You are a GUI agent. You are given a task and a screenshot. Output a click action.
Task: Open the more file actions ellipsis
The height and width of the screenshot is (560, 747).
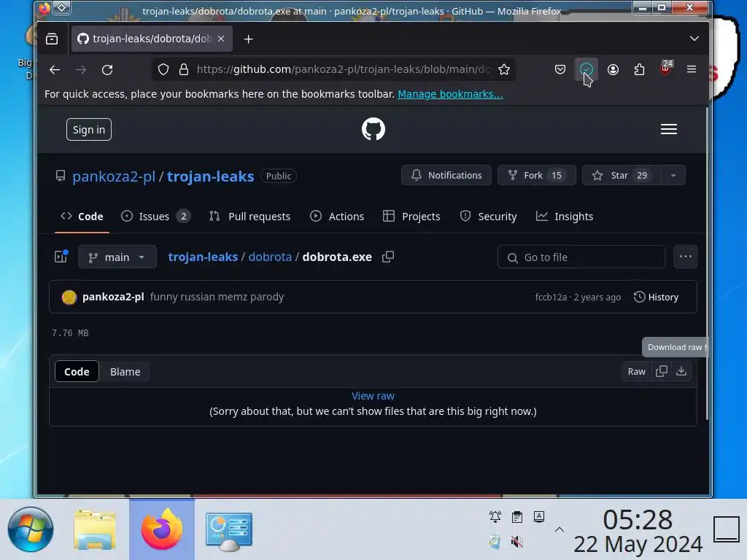point(686,257)
